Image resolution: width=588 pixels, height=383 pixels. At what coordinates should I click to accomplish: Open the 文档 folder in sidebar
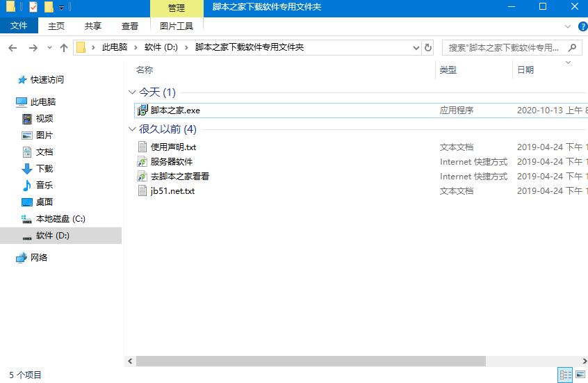point(44,152)
